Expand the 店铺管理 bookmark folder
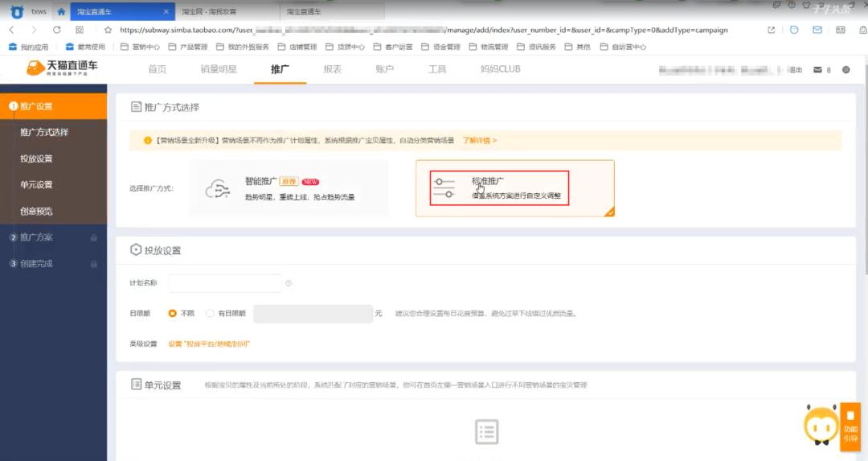This screenshot has height=461, width=868. pos(297,47)
